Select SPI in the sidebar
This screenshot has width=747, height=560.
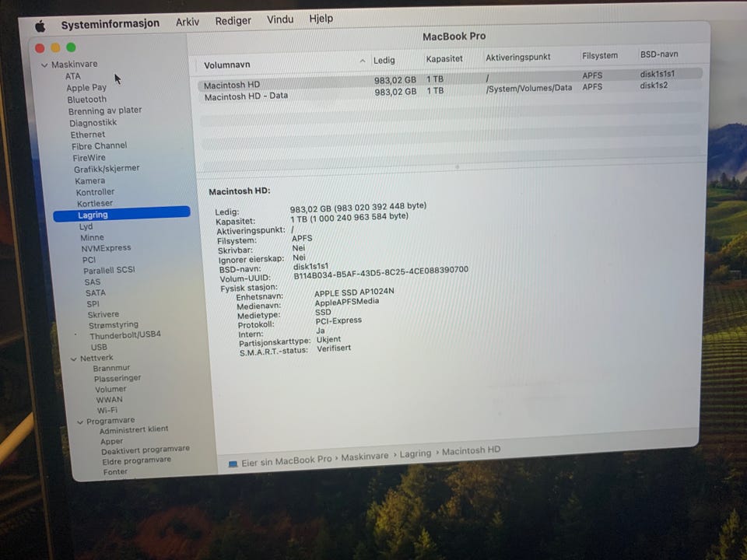pyautogui.click(x=93, y=303)
